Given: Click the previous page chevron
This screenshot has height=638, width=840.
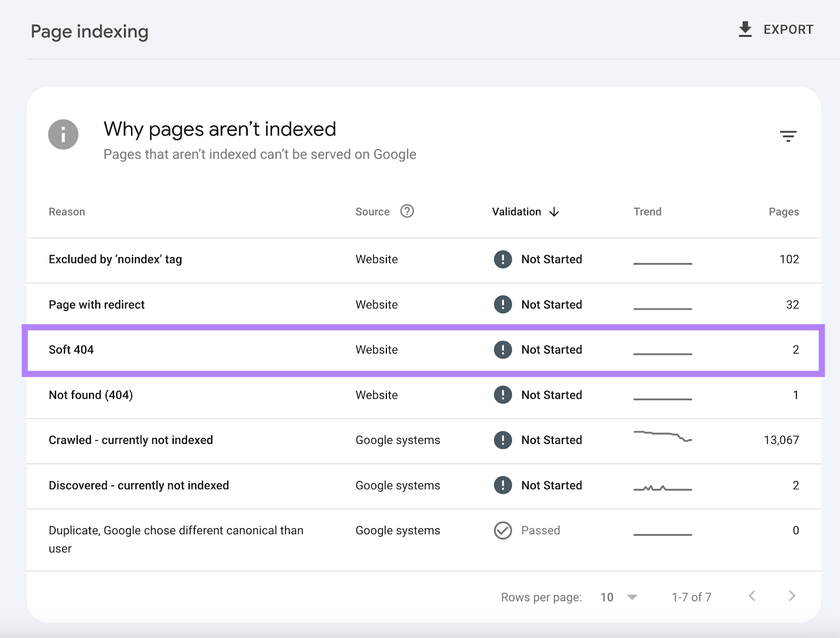Looking at the screenshot, I should [753, 597].
